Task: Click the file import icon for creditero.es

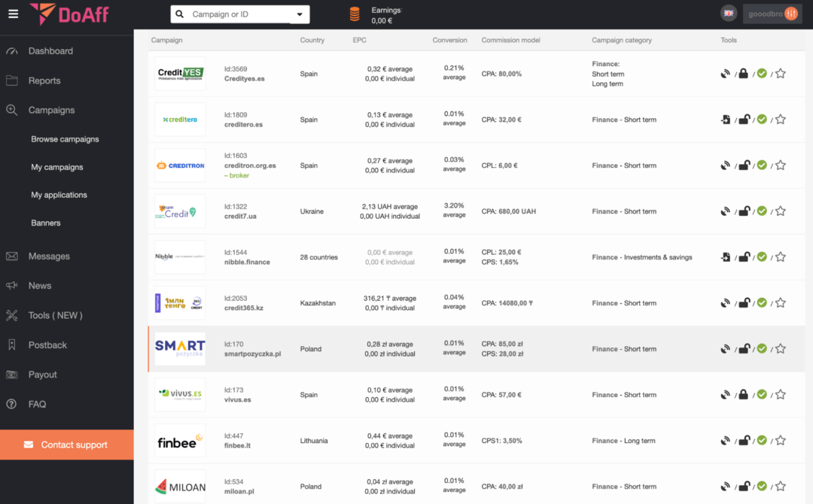Action: pyautogui.click(x=726, y=120)
